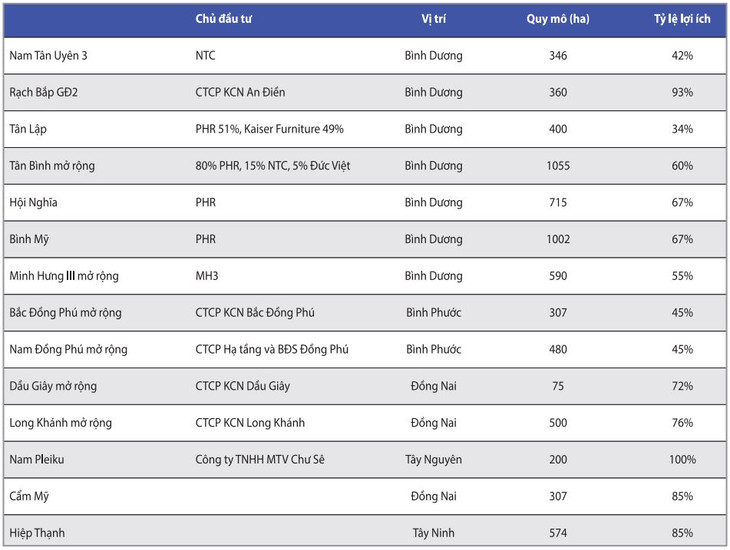Select the 100% benefit ratio for Nam Pleiku
This screenshot has width=730, height=550.
683,459
